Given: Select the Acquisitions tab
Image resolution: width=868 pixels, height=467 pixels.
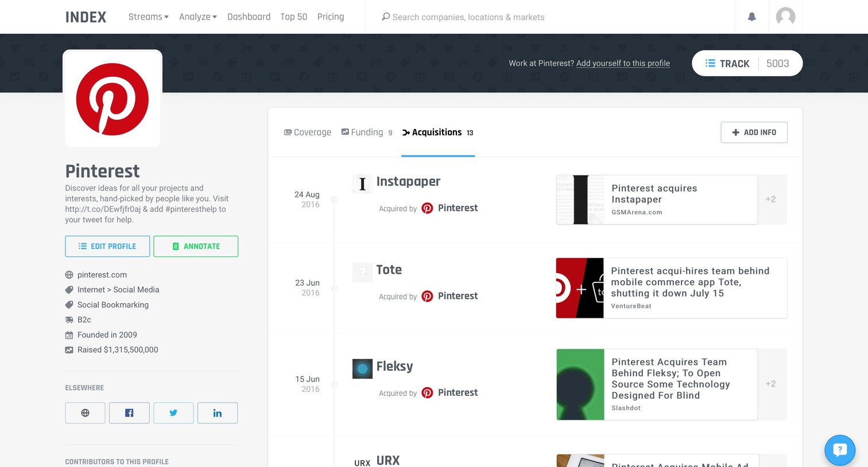Looking at the screenshot, I should click(x=438, y=133).
